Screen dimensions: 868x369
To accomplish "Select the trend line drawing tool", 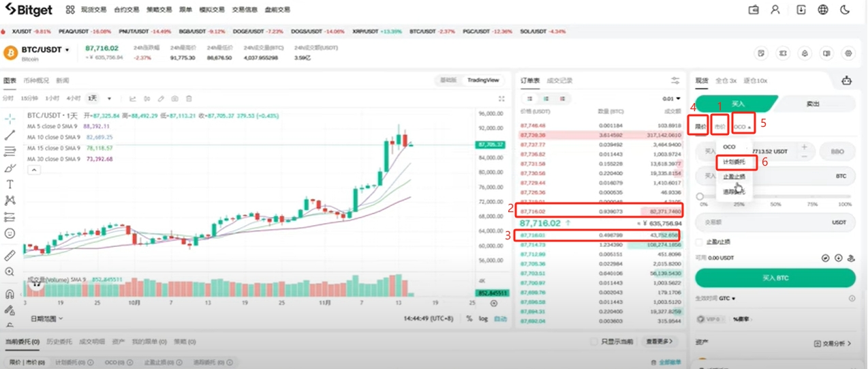I will (10, 135).
